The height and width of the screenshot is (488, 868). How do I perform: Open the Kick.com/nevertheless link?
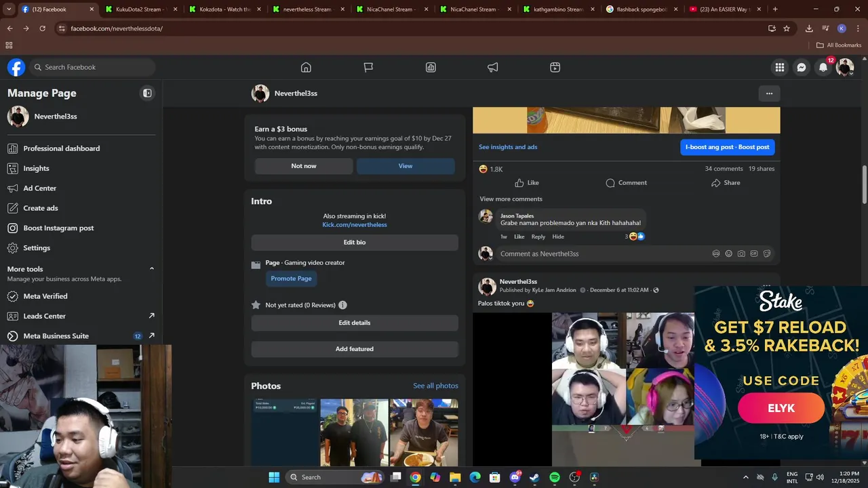[x=355, y=225]
